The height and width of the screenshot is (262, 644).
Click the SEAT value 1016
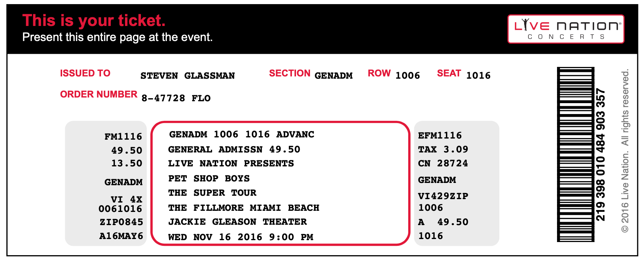pos(478,76)
